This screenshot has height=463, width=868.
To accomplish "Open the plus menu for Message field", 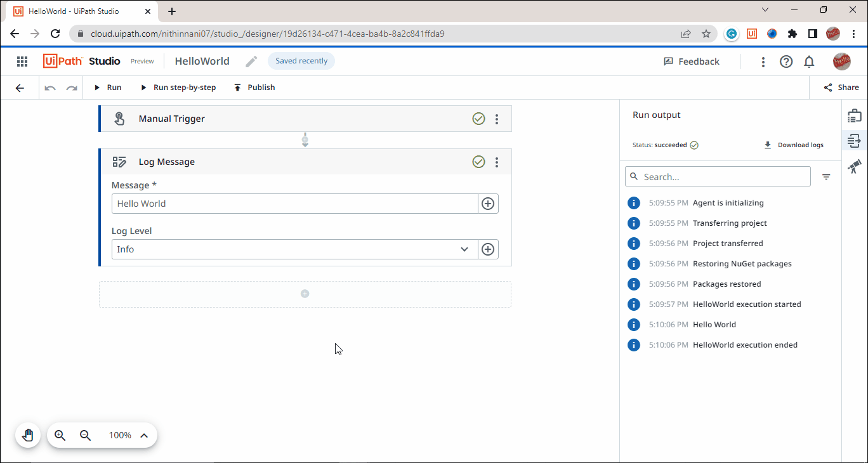I will click(x=488, y=204).
